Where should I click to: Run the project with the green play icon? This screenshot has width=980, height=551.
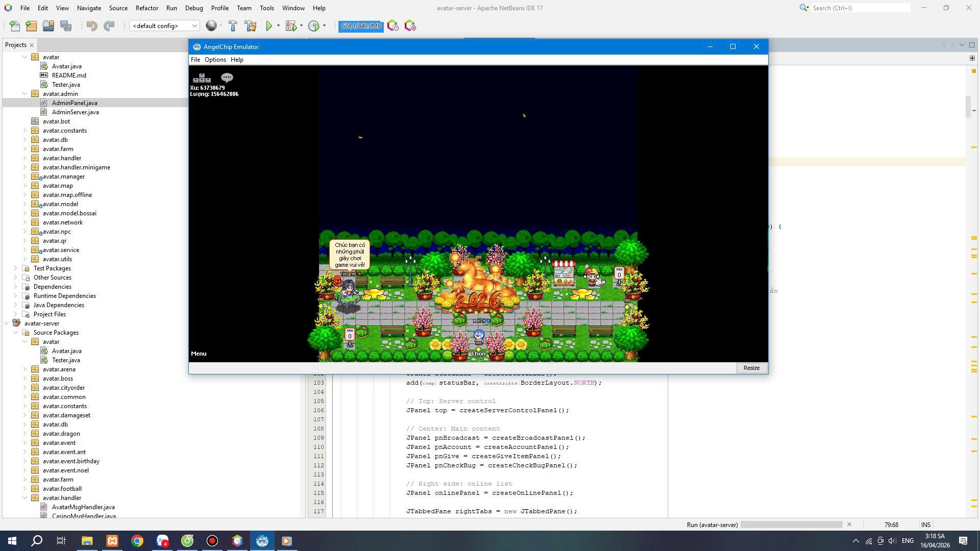tap(269, 26)
